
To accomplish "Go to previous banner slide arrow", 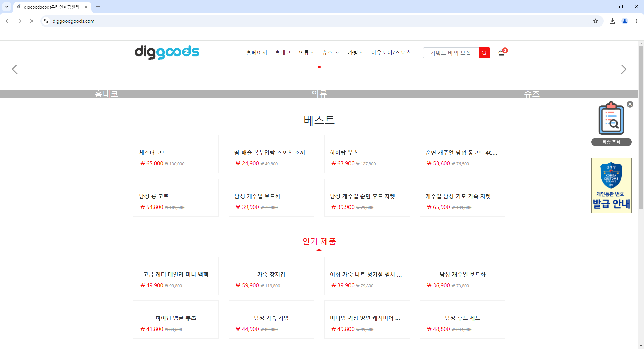I will (x=15, y=69).
